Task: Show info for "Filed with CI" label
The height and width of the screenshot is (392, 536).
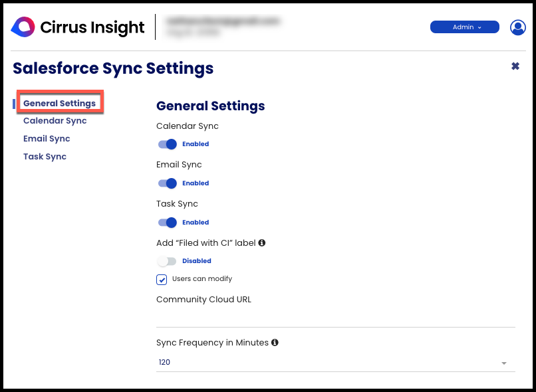Action: 262,243
